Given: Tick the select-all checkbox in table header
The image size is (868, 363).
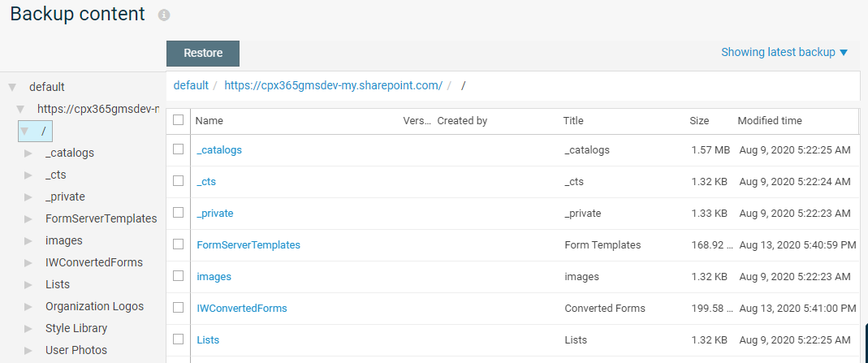Looking at the screenshot, I should tap(179, 120).
